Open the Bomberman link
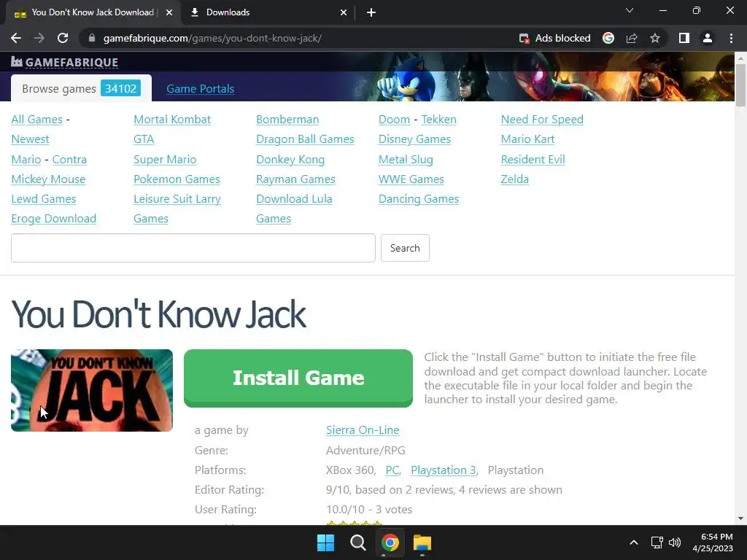Image resolution: width=747 pixels, height=560 pixels. tap(287, 119)
